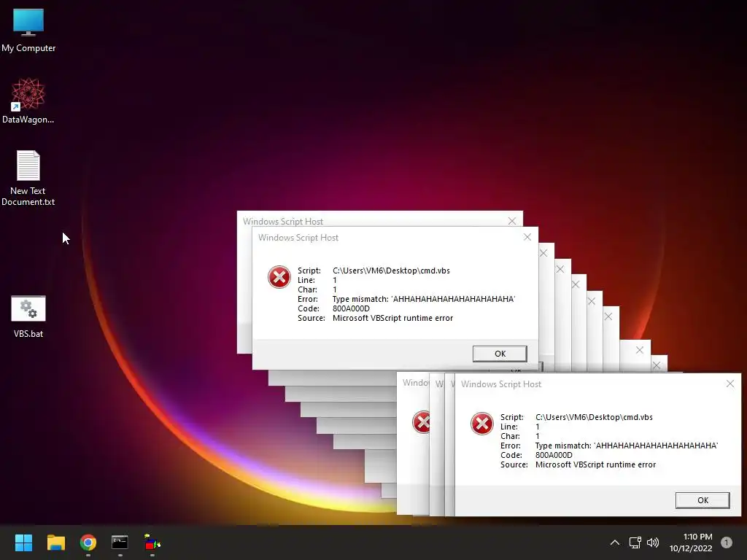
Task: Open the network status tray icon
Action: pyautogui.click(x=635, y=542)
